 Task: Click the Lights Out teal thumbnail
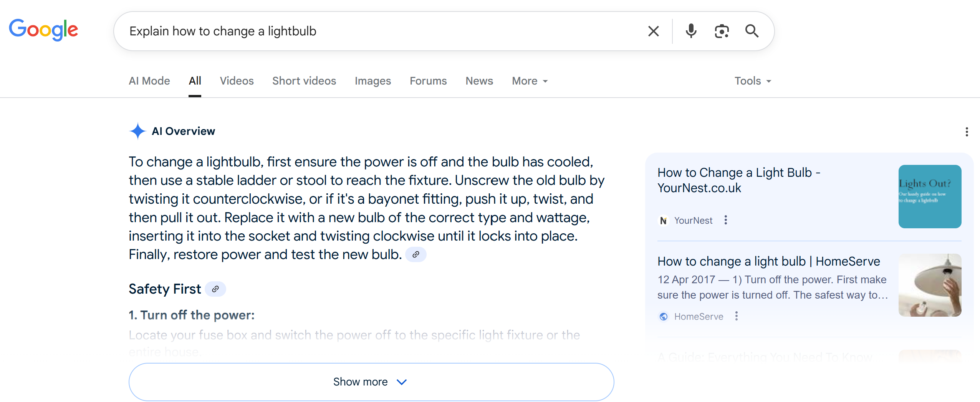pos(930,196)
